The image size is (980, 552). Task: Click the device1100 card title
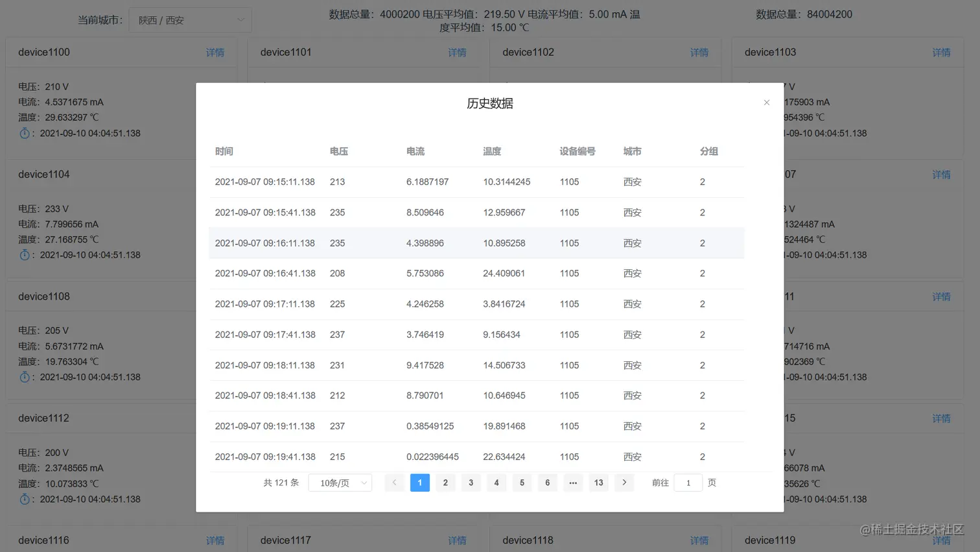[x=44, y=53]
